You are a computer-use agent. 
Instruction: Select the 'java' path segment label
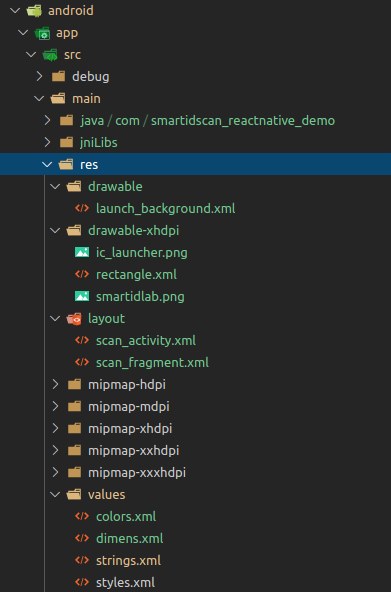(92, 121)
